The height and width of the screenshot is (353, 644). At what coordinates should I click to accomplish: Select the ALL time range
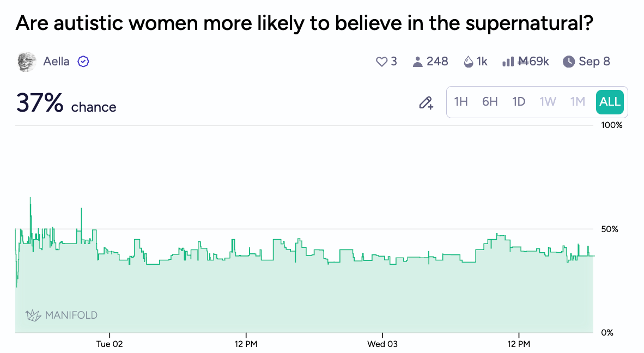pyautogui.click(x=610, y=102)
